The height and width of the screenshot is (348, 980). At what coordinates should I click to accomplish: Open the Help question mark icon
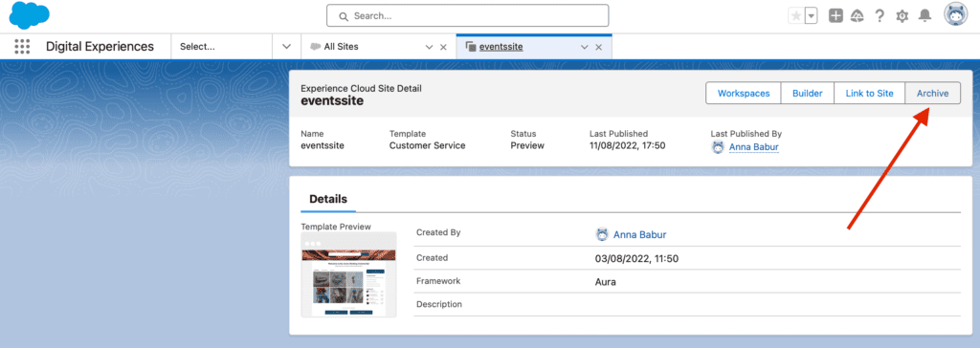coord(880,16)
